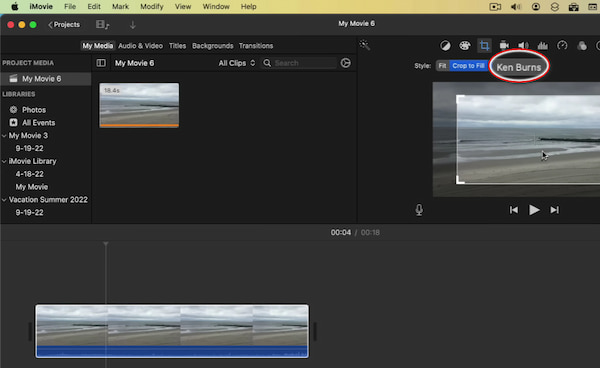
Task: Select the cropping tool
Action: coord(484,46)
